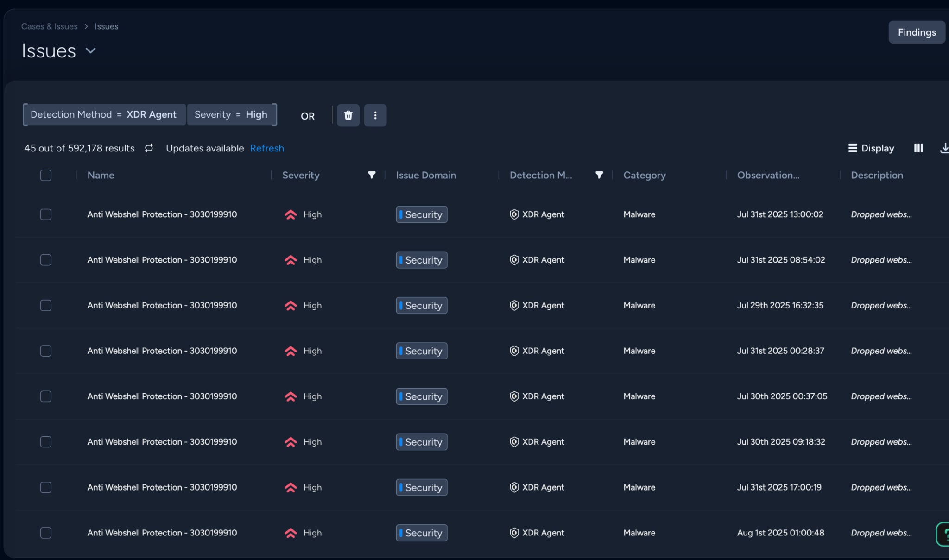Click XDR Agent shield icon in 17:00:19 row

(x=514, y=487)
